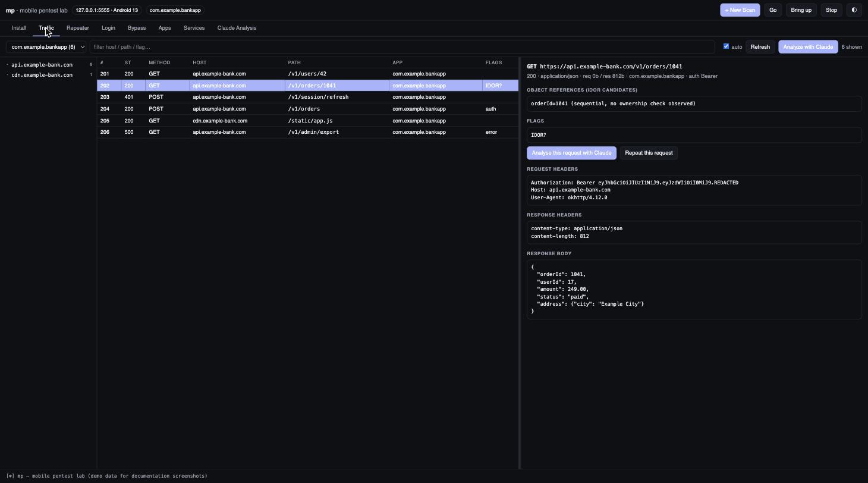Viewport: 868px width, 483px height.
Task: Click Repeat this request button
Action: (x=649, y=153)
